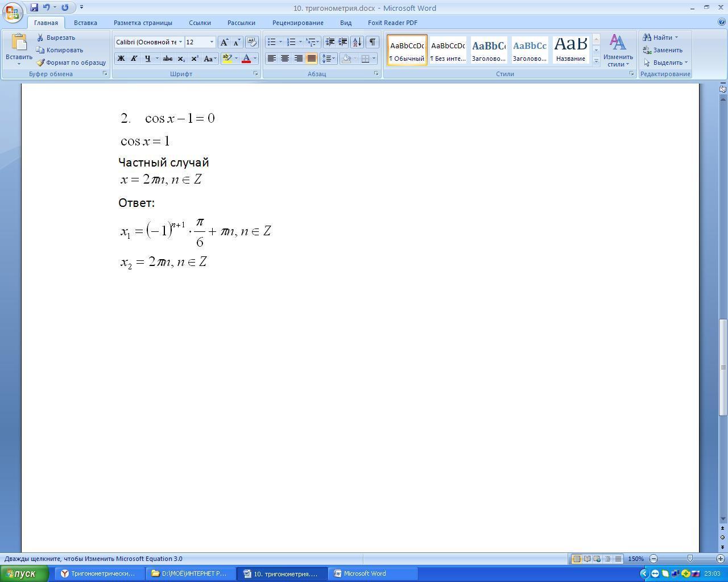Clear formatting with eraser icon
Viewport: 728px width, 582px height.
[252, 42]
